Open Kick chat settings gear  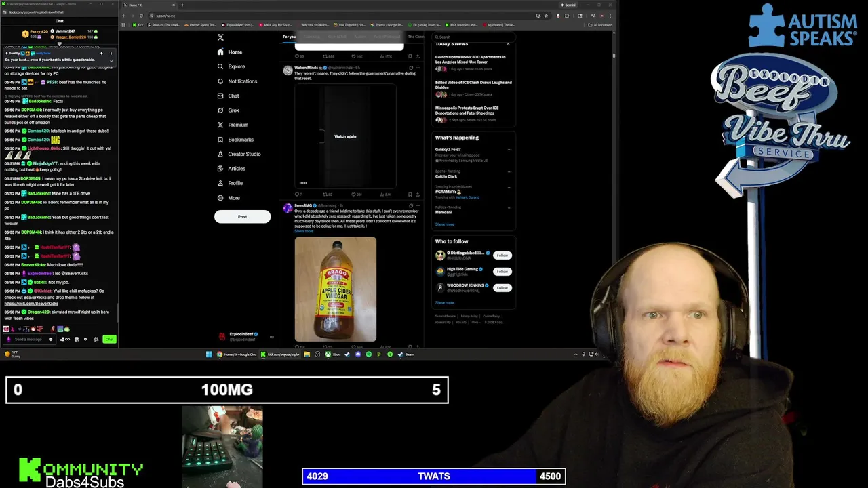(96, 339)
